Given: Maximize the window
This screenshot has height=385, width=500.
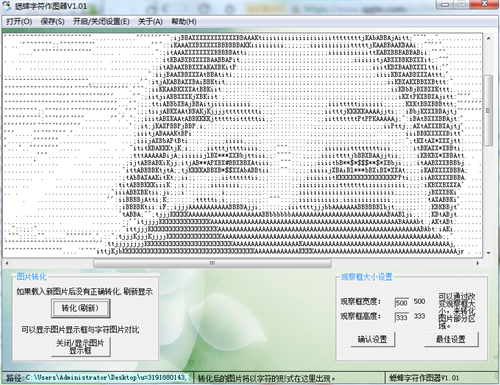Looking at the screenshot, I should pos(461,4).
